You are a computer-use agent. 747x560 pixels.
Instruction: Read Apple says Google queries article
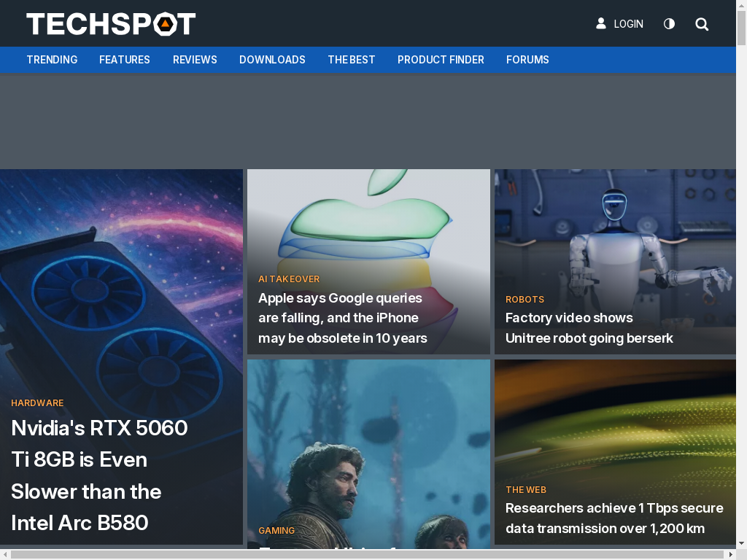pyautogui.click(x=343, y=318)
